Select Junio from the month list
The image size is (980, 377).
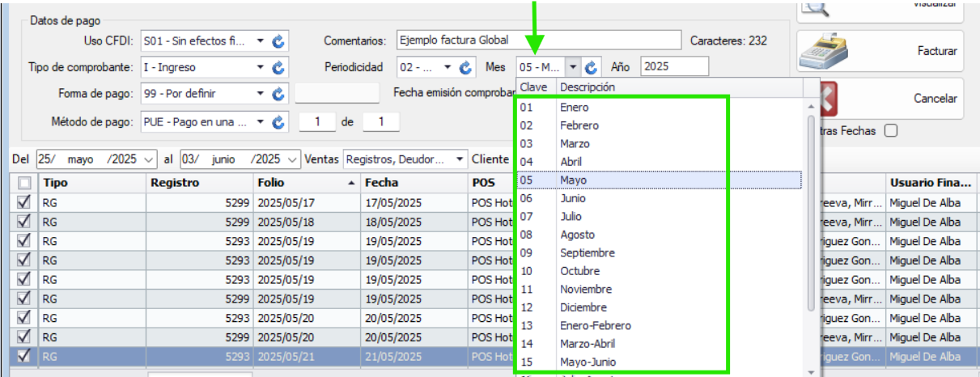tap(574, 198)
